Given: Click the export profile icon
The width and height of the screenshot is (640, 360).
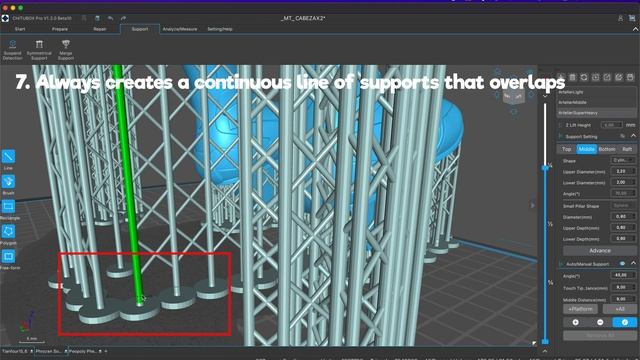Looking at the screenshot, I should [607, 77].
